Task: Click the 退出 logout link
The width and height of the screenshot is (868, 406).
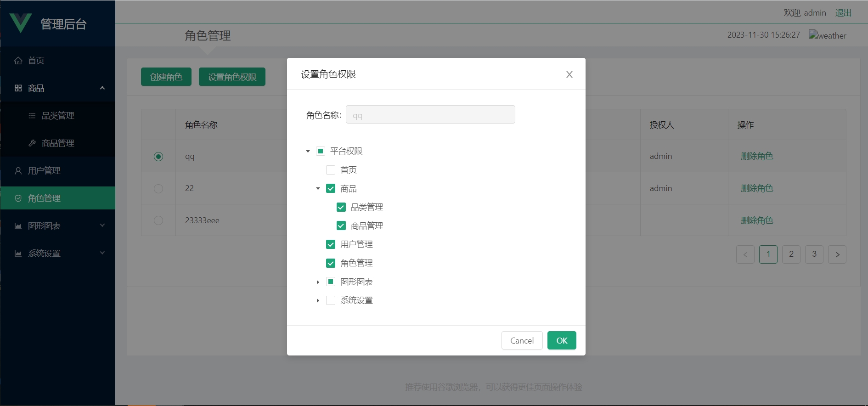Action: click(x=843, y=13)
